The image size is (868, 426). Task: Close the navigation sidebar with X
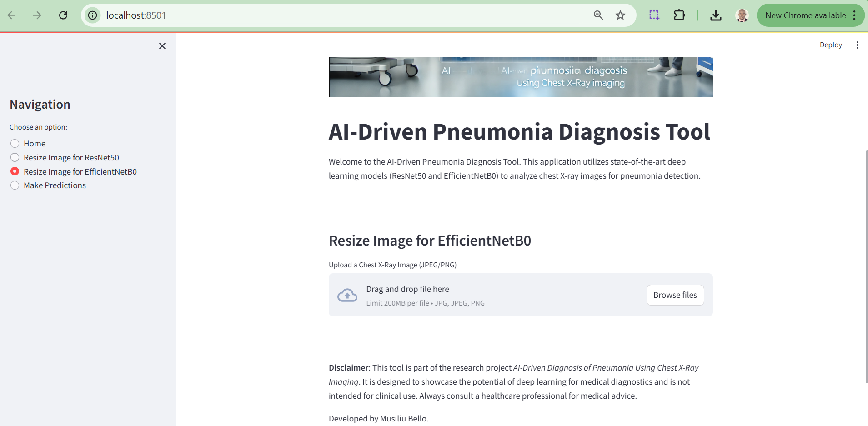point(162,46)
